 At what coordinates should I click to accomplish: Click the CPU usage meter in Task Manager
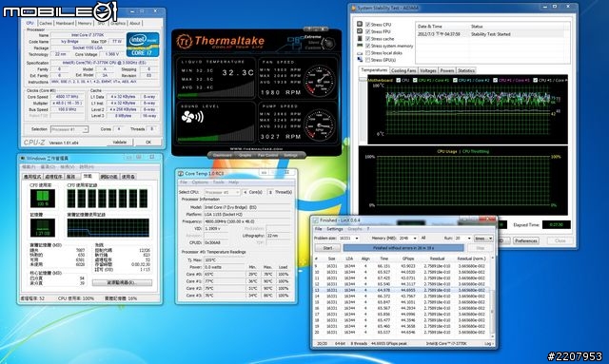click(x=43, y=199)
